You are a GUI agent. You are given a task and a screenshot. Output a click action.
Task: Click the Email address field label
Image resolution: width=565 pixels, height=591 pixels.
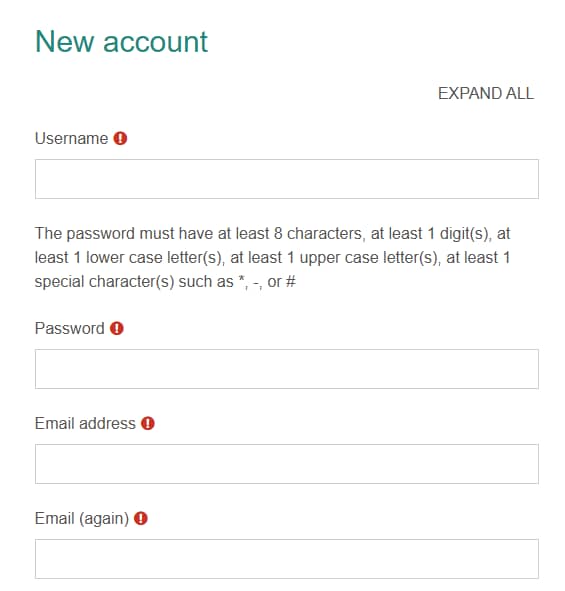(x=85, y=424)
